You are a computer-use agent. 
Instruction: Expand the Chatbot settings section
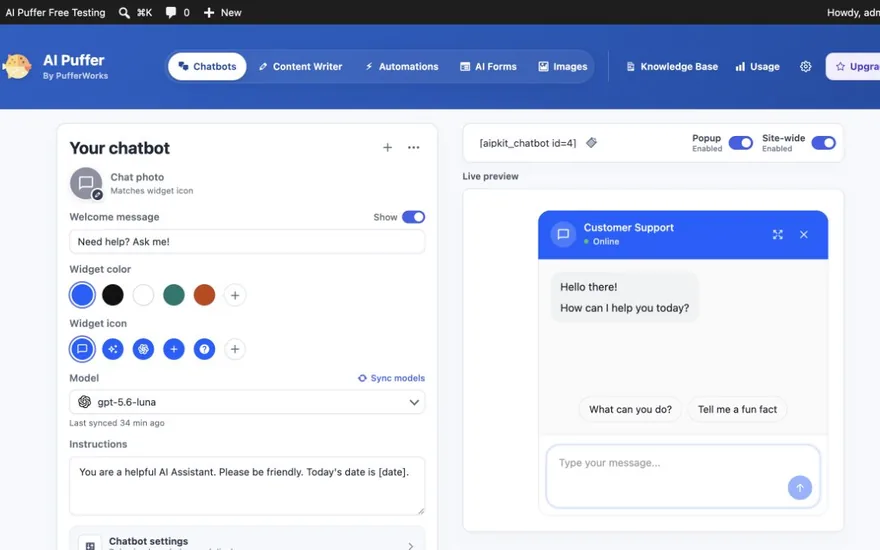[x=247, y=541]
